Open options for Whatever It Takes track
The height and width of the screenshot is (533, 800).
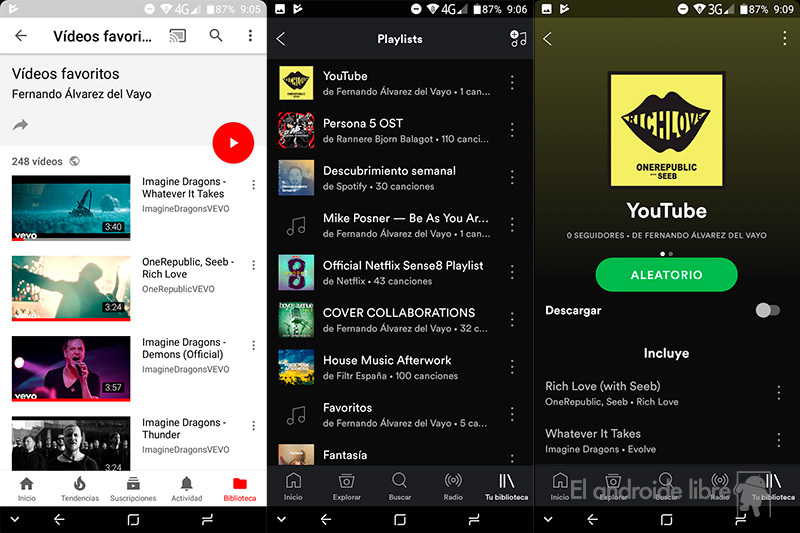pyautogui.click(x=779, y=440)
